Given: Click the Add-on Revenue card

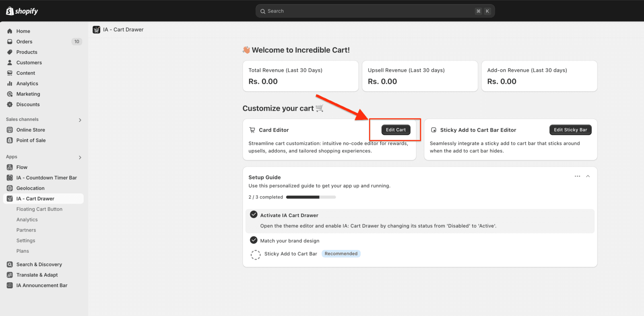Looking at the screenshot, I should pos(539,76).
